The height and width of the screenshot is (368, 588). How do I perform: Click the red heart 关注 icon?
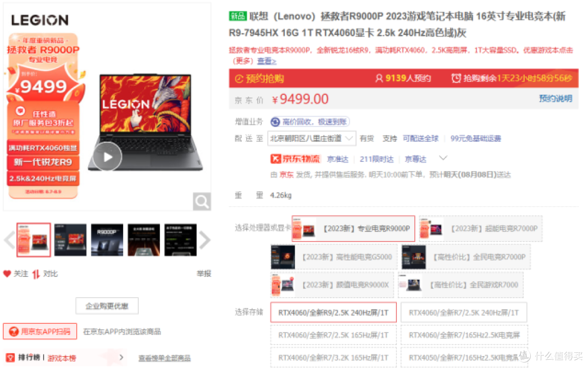pos(7,274)
